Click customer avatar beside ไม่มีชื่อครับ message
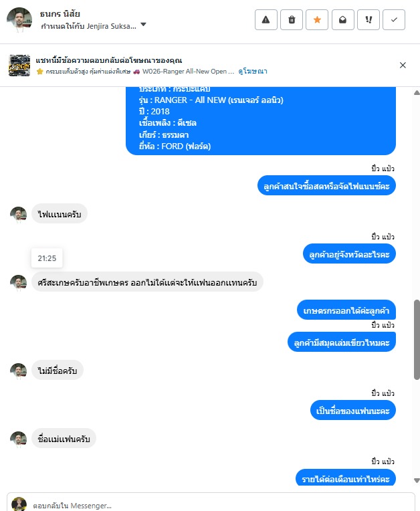The height and width of the screenshot is (511, 420). click(x=19, y=371)
